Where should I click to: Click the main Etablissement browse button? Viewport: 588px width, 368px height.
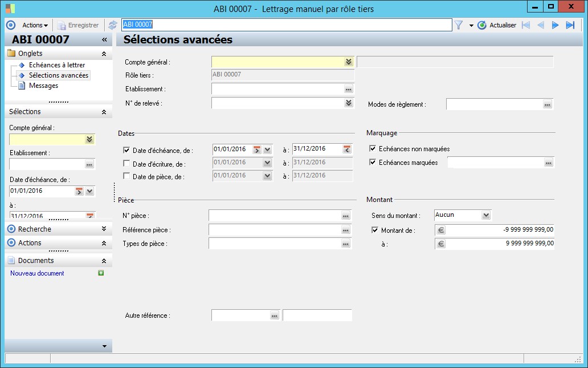pyautogui.click(x=348, y=89)
